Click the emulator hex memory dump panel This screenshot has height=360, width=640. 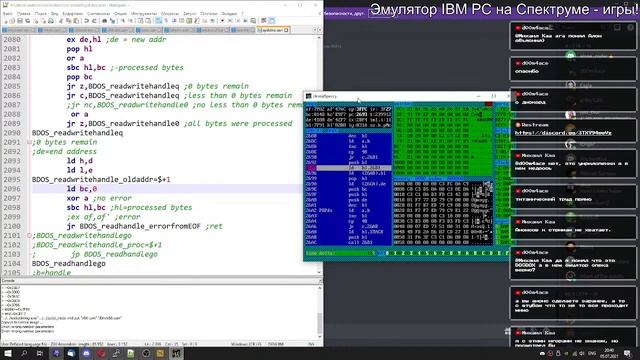(443, 213)
